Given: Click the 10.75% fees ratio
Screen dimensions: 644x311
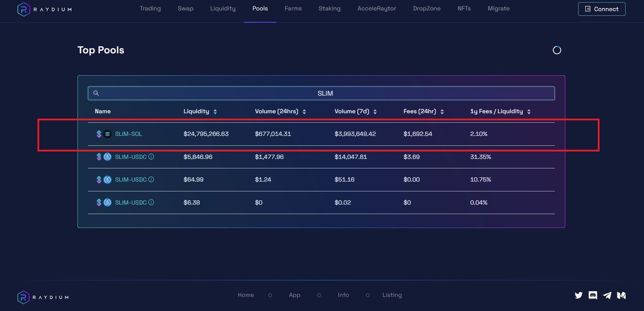Looking at the screenshot, I should (x=481, y=180).
